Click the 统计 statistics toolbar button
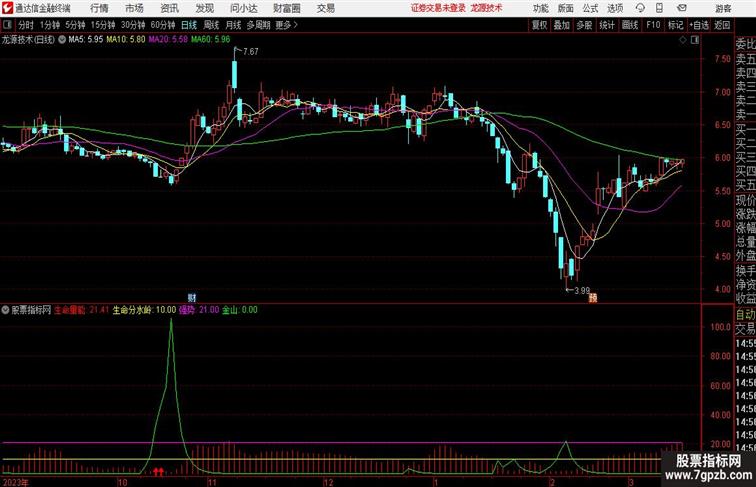The height and width of the screenshot is (487, 756). (x=607, y=25)
